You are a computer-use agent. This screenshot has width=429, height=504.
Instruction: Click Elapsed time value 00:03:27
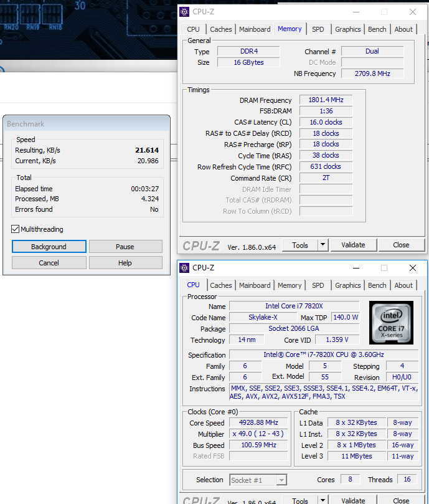tap(144, 189)
